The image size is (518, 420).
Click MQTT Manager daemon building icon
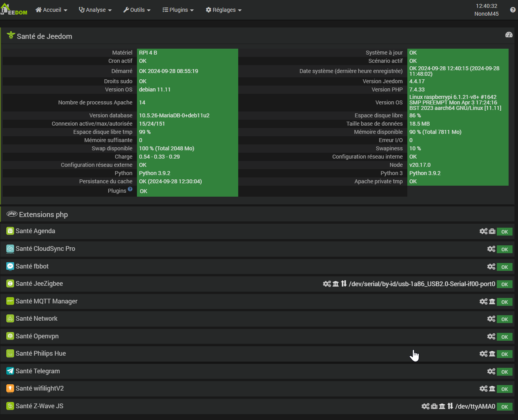tap(492, 301)
